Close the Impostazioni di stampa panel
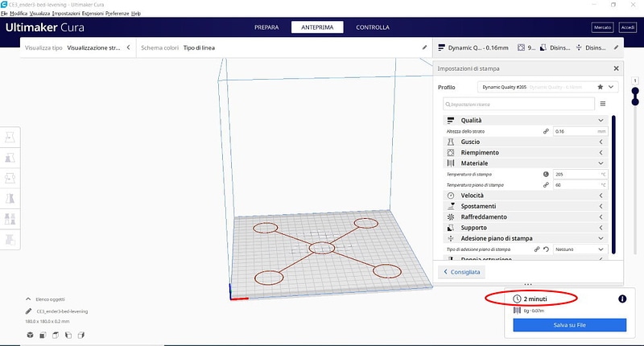 (616, 68)
